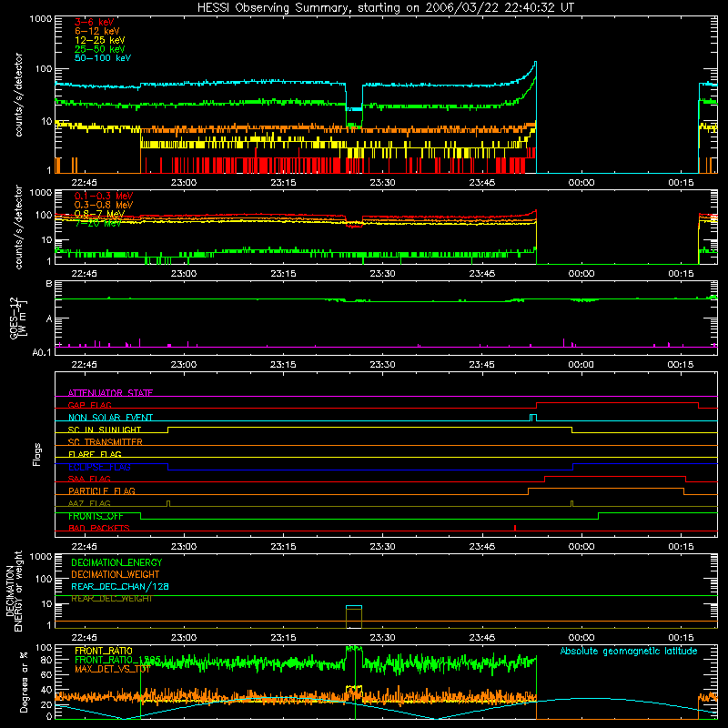Screen dimensions: 728x728
Task: Click the 23:15 tick label under top keV panel
Action: pyautogui.click(x=283, y=183)
